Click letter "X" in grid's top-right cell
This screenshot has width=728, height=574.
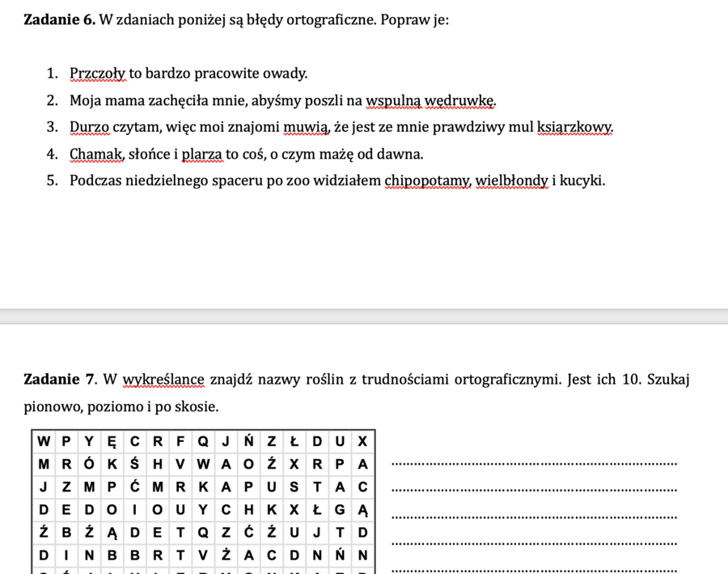[362, 441]
